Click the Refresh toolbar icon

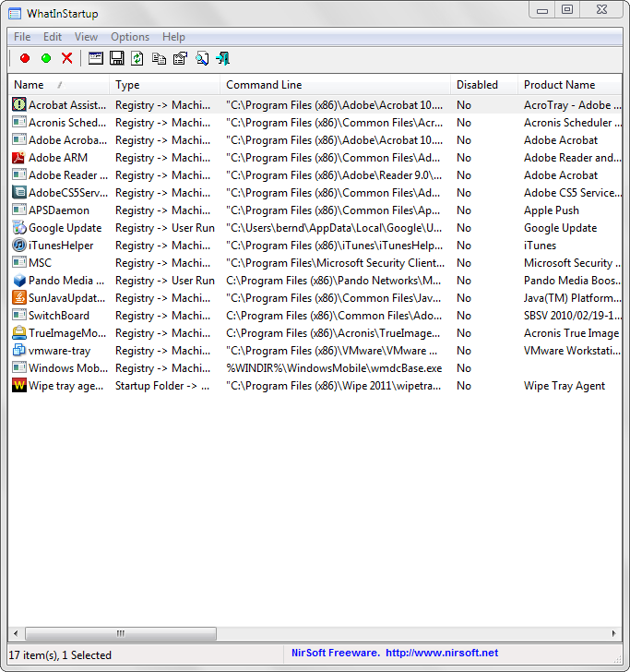[137, 58]
